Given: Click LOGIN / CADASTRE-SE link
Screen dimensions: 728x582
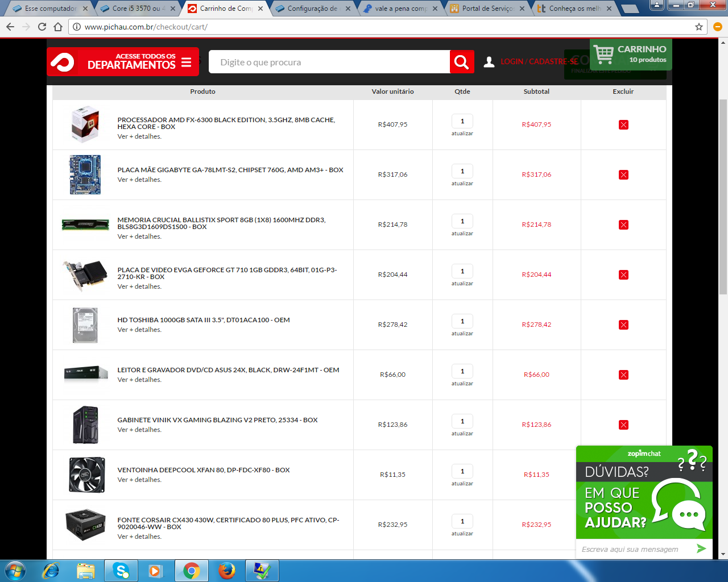Looking at the screenshot, I should tap(539, 61).
